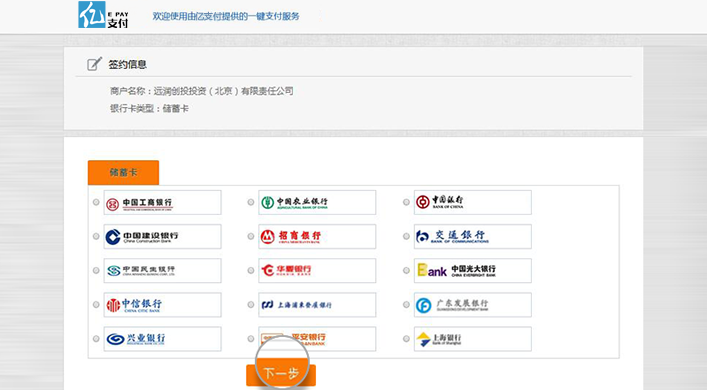The image size is (707, 390).
Task: Select the 交通银行 radio button
Action: 406,236
